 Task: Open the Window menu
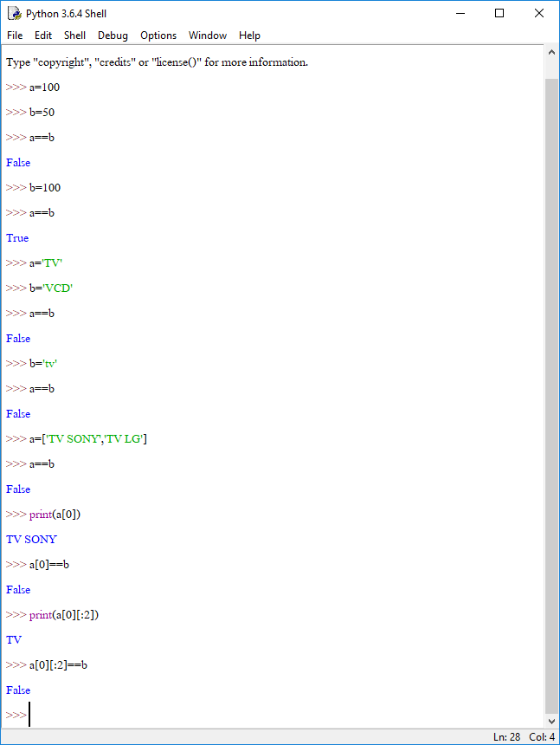[208, 36]
